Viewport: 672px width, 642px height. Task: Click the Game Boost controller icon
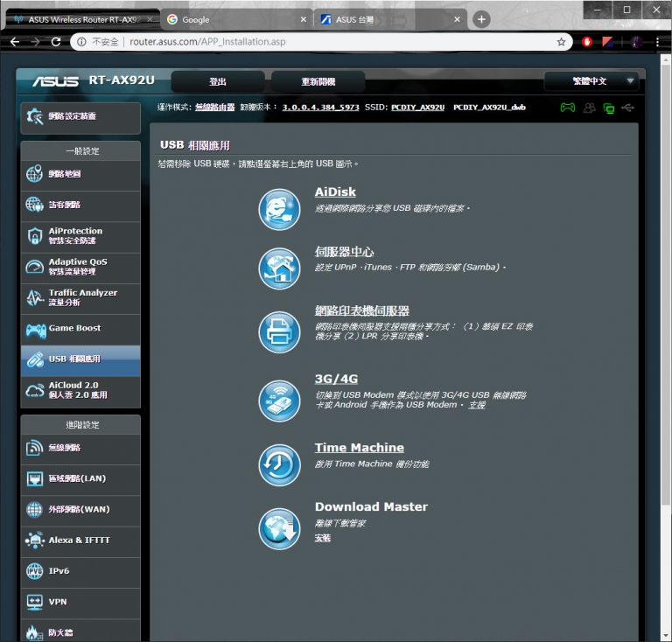point(36,330)
